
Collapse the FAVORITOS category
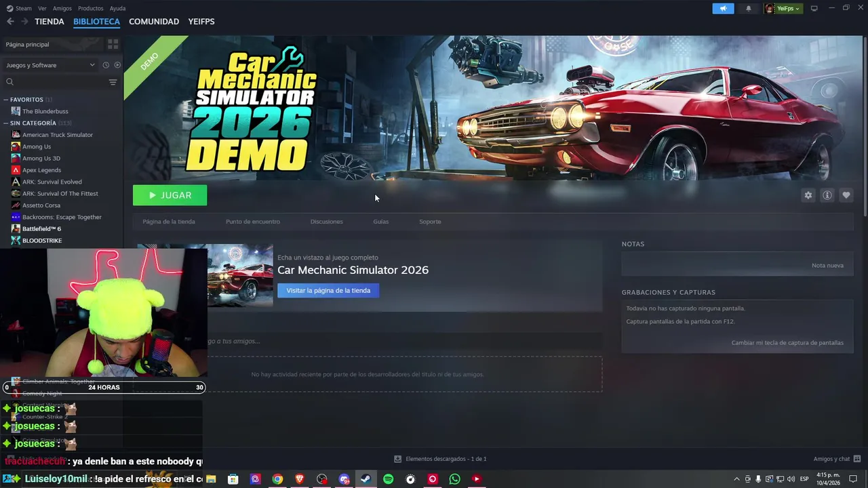(6, 100)
